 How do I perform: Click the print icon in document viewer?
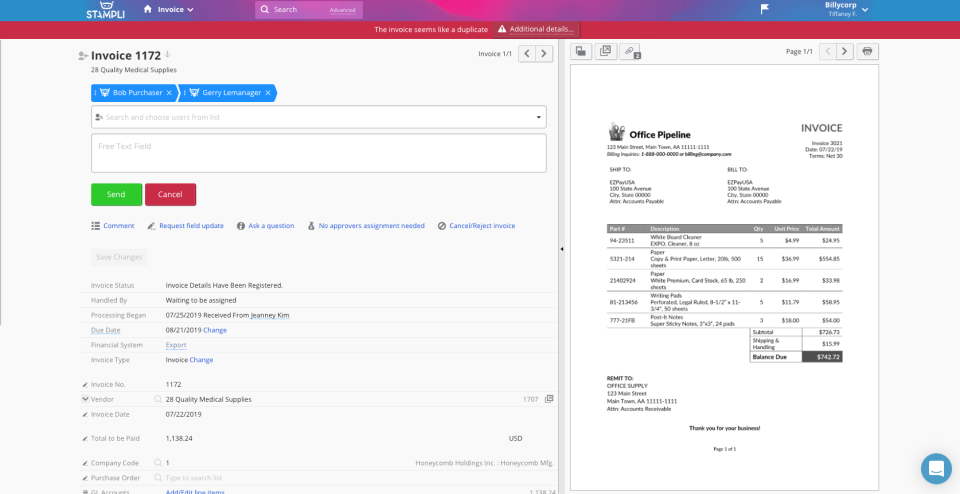click(868, 51)
